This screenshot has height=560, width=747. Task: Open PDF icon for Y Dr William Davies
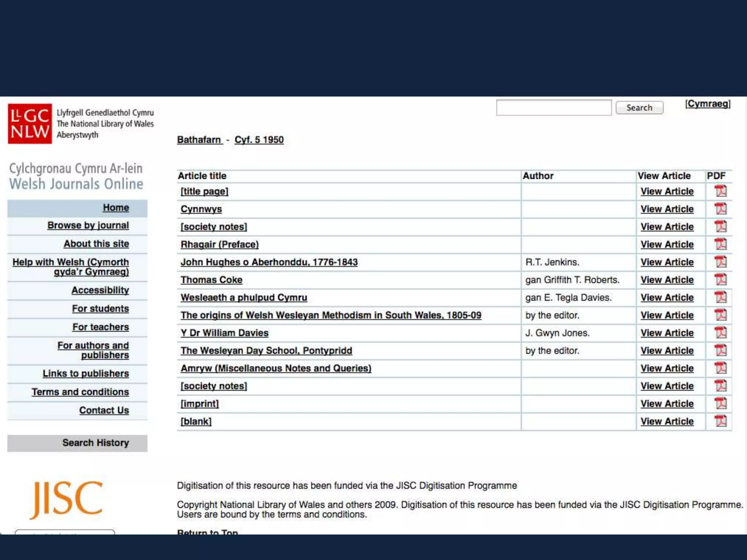click(x=720, y=332)
